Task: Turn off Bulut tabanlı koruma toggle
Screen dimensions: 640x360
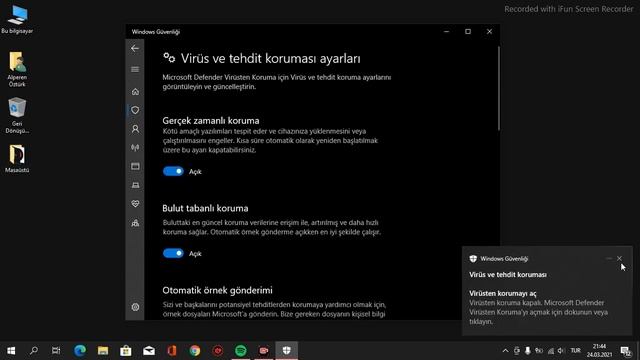Action: pos(173,253)
